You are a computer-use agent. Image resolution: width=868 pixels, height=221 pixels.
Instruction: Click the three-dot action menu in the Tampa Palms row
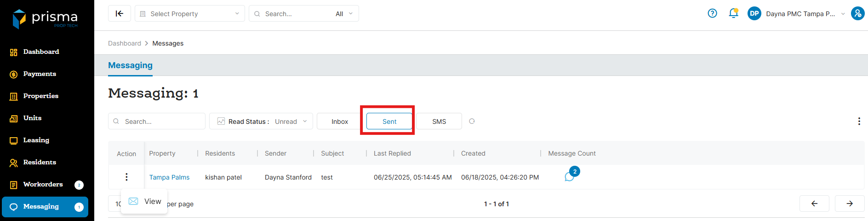tap(126, 177)
